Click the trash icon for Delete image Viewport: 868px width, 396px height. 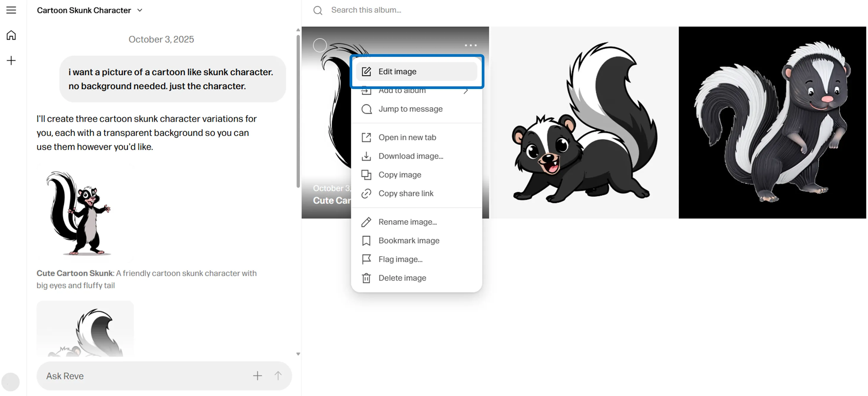click(x=366, y=278)
